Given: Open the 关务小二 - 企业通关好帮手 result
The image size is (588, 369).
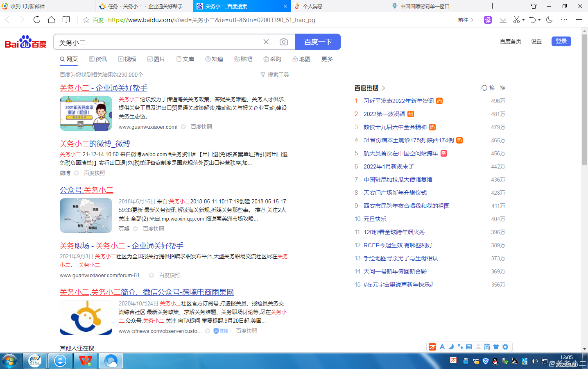Looking at the screenshot, I should click(x=104, y=88).
